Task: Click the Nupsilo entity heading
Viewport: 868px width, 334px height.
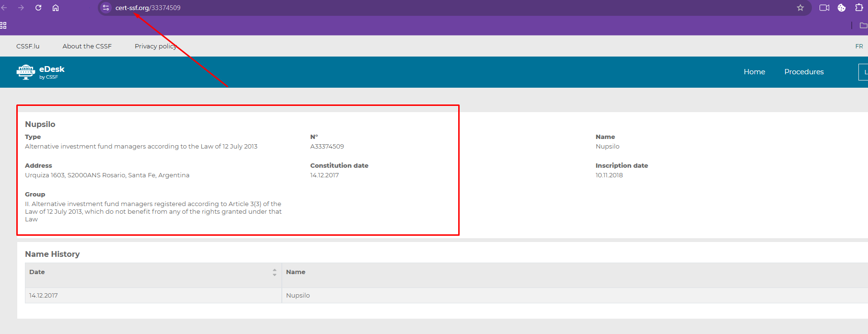Action: click(x=40, y=124)
